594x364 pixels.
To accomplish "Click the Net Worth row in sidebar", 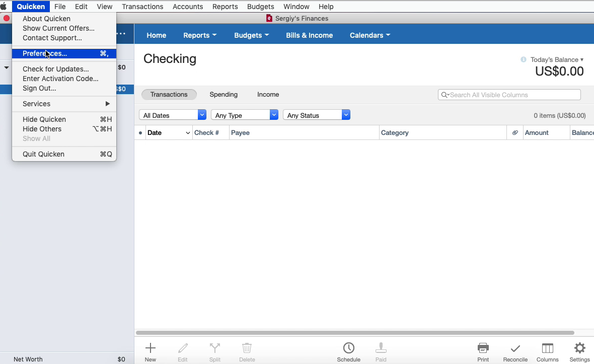I will click(67, 359).
